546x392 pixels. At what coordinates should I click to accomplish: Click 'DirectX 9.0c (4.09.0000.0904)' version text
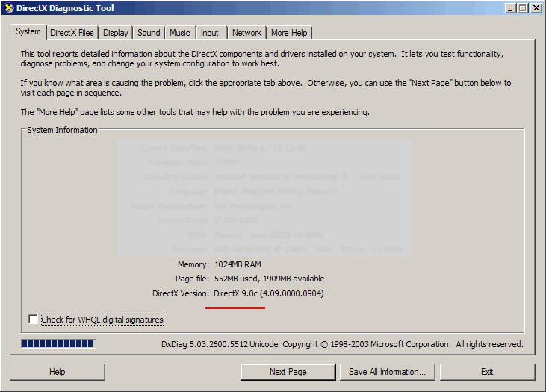click(269, 294)
